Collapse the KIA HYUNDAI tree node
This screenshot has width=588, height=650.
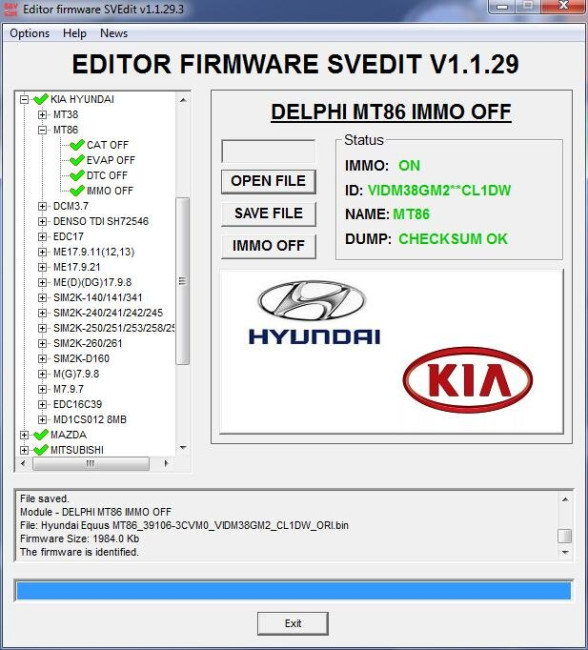coord(24,99)
